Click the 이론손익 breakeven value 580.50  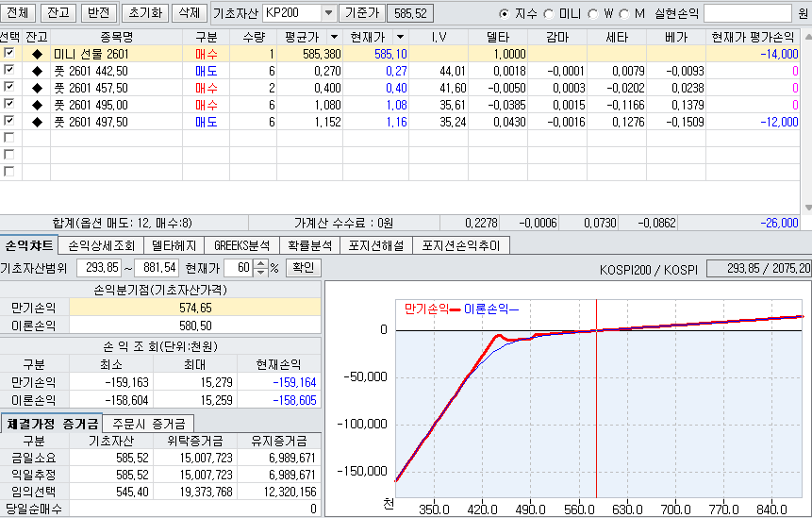pyautogui.click(x=195, y=326)
